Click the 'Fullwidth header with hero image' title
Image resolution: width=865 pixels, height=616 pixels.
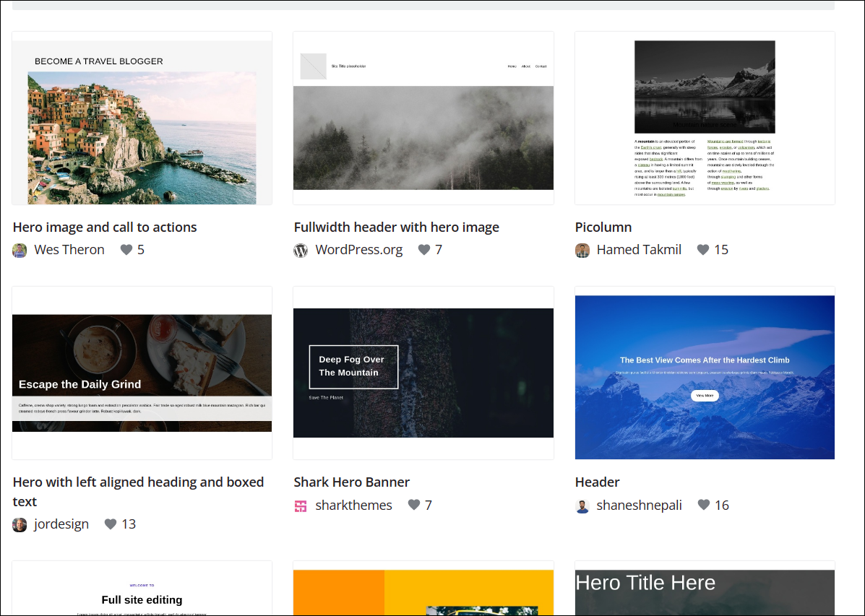click(x=396, y=227)
